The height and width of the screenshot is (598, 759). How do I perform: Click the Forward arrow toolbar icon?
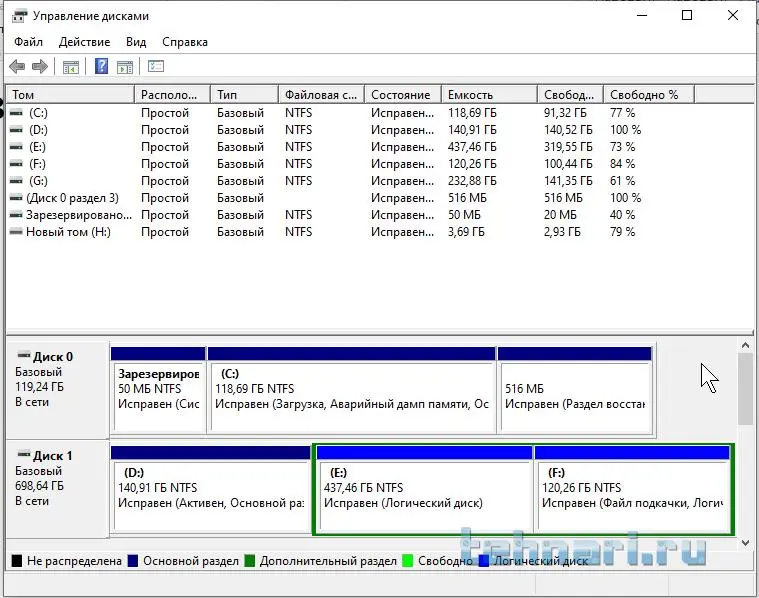pyautogui.click(x=40, y=66)
